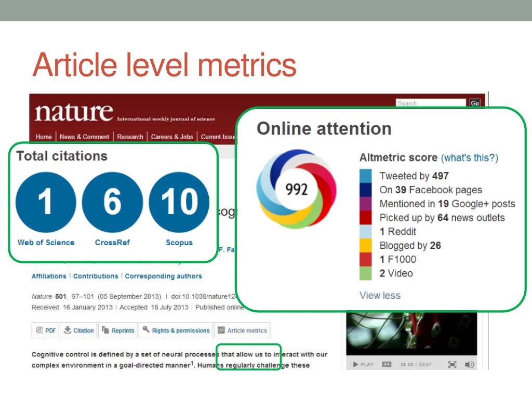The image size is (532, 399).
Task: Click the video time 00:00 / 03:07
Action: 416,364
